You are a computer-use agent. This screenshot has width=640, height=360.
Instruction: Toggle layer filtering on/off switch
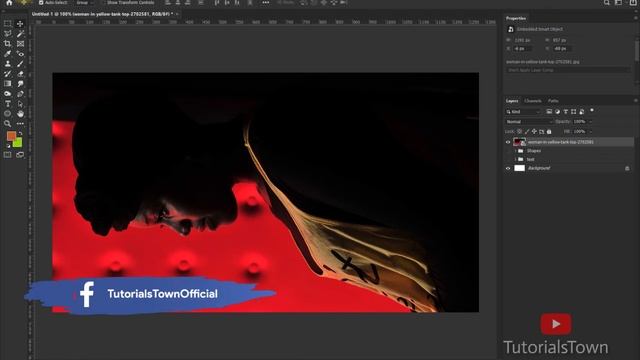point(592,111)
